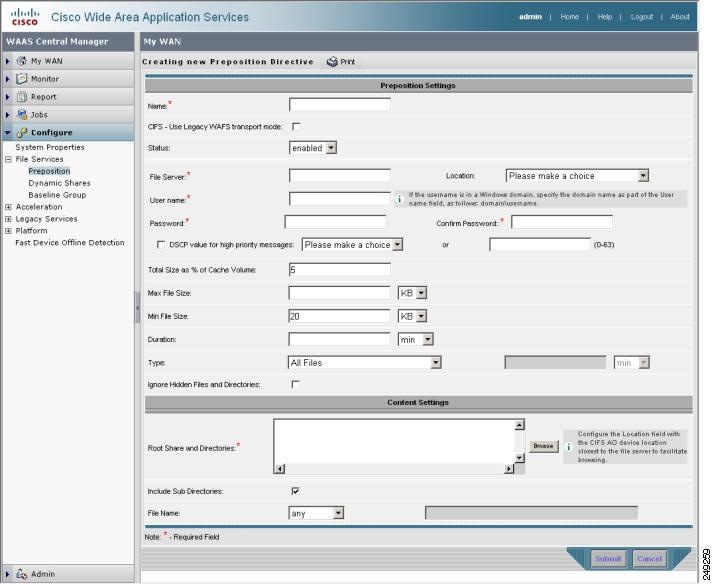The height and width of the screenshot is (584, 712).
Task: Click the Name input field
Action: tap(339, 104)
